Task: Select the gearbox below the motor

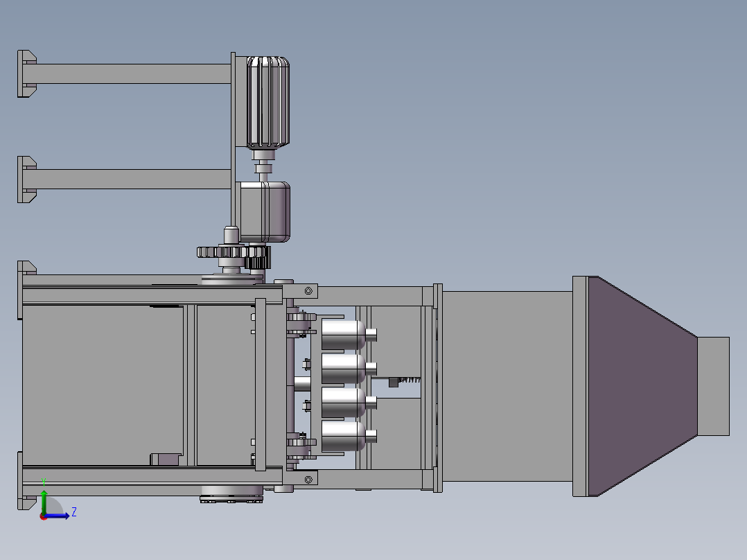Action: click(x=265, y=211)
